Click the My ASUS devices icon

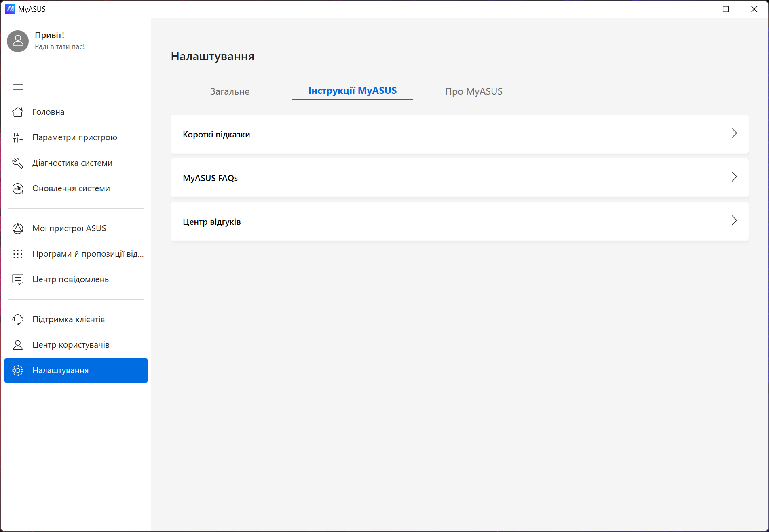tap(18, 228)
